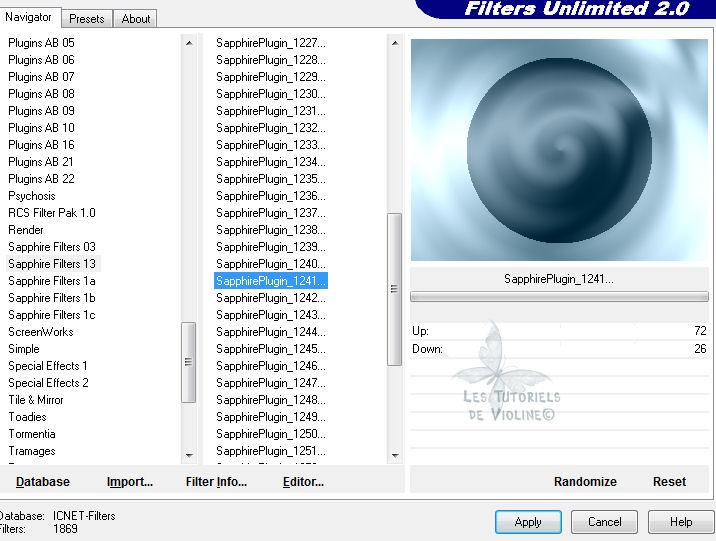Adjust the Up parameter slider

(560, 331)
